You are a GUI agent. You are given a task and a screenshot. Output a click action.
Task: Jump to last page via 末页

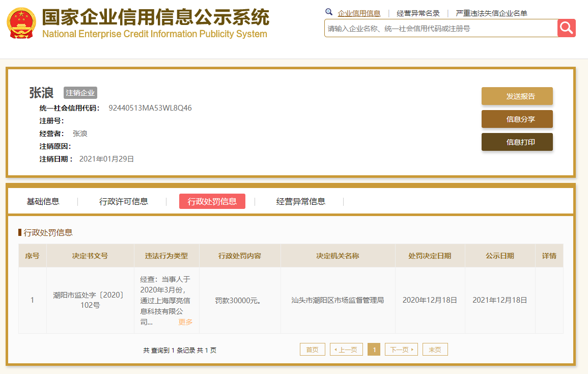[435, 350]
